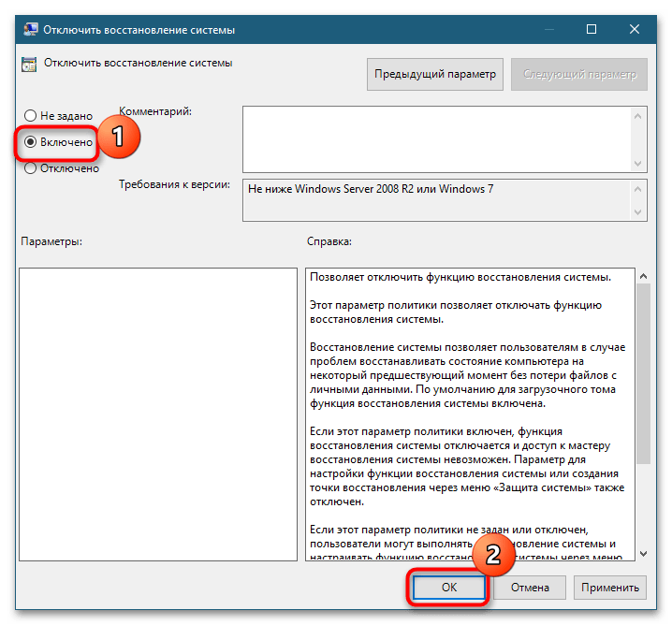Close the dialog window
The image size is (672, 625).
coord(635,29)
